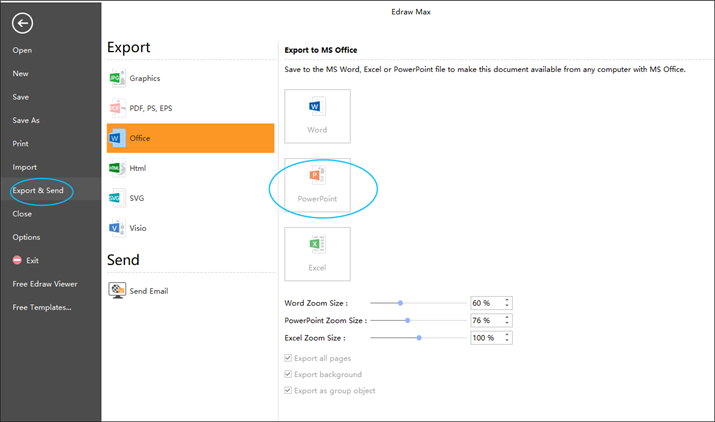Select Print in the sidebar
The width and height of the screenshot is (715, 422).
(20, 144)
